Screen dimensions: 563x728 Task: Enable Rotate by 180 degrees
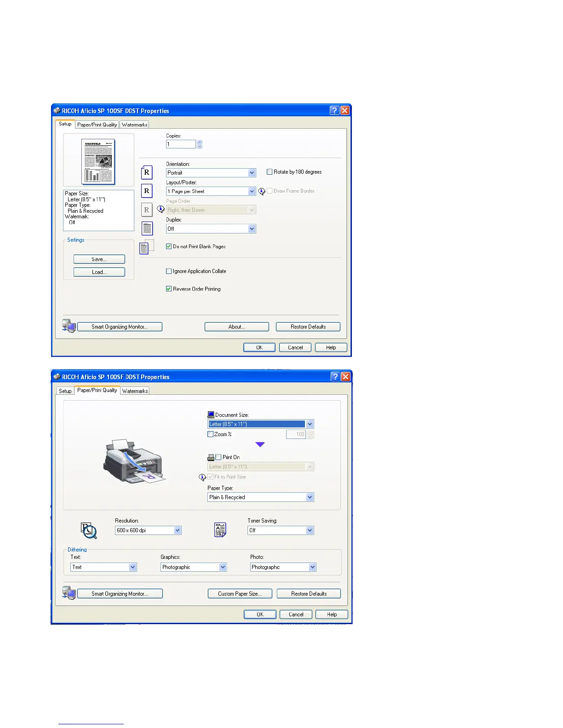point(270,172)
